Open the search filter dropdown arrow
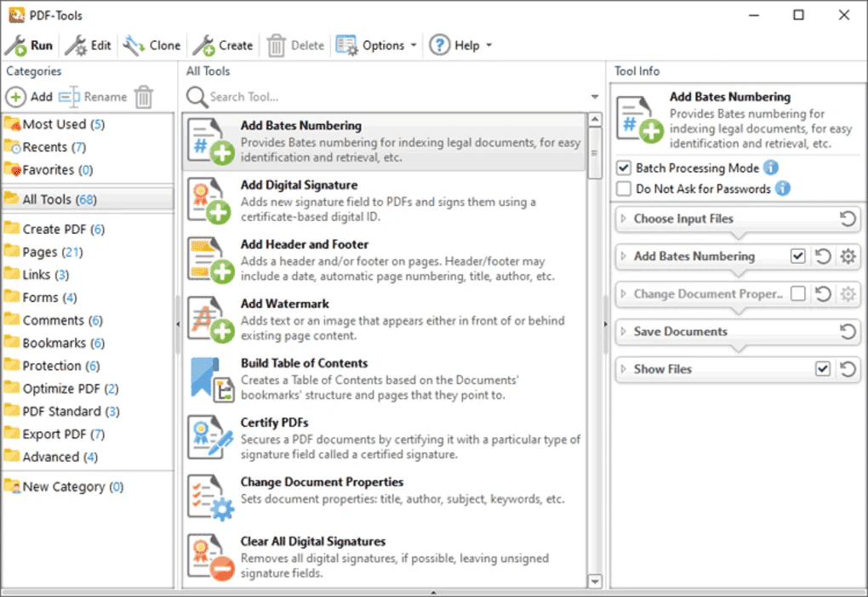 [x=595, y=97]
